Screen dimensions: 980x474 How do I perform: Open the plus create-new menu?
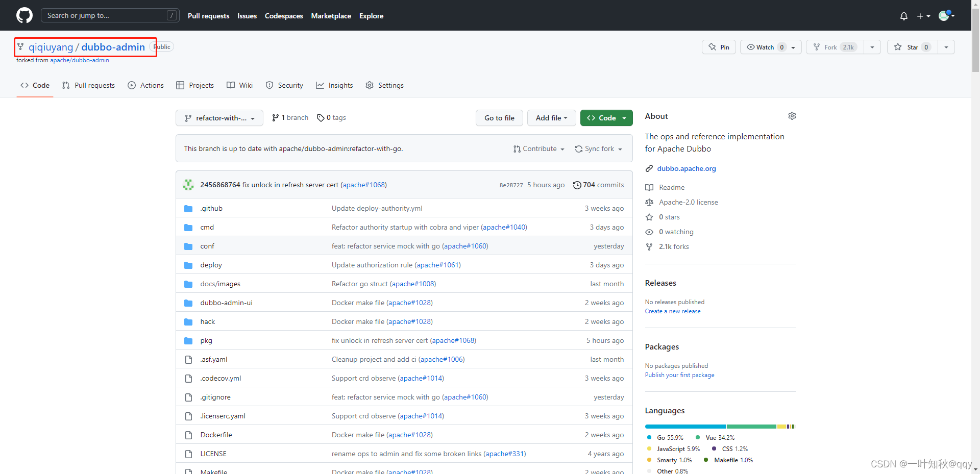coord(923,16)
